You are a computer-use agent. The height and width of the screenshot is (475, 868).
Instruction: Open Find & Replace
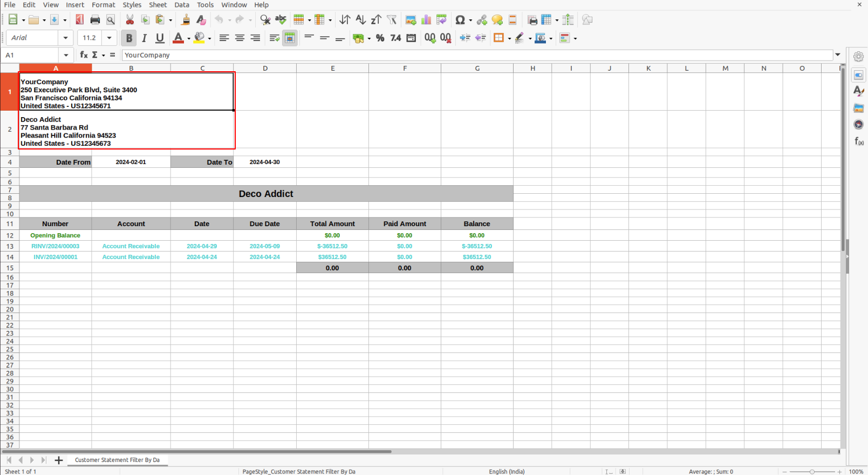pyautogui.click(x=265, y=20)
